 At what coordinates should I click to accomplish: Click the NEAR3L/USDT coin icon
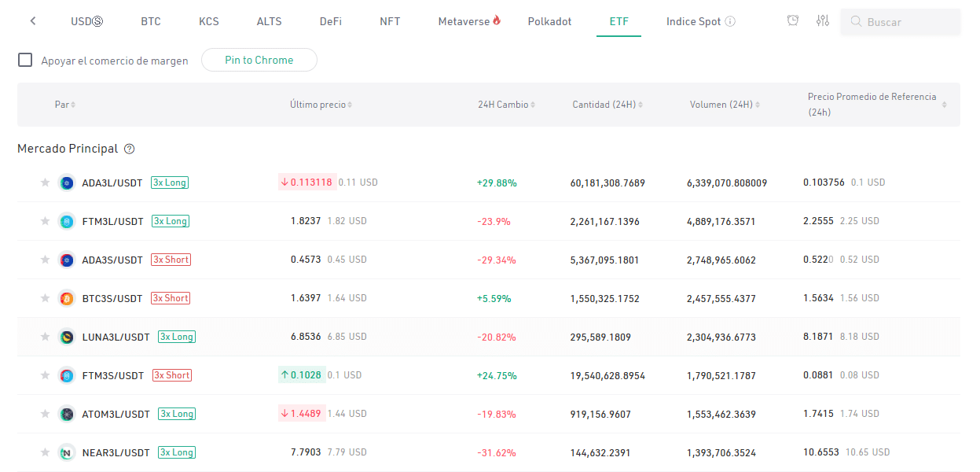(67, 452)
